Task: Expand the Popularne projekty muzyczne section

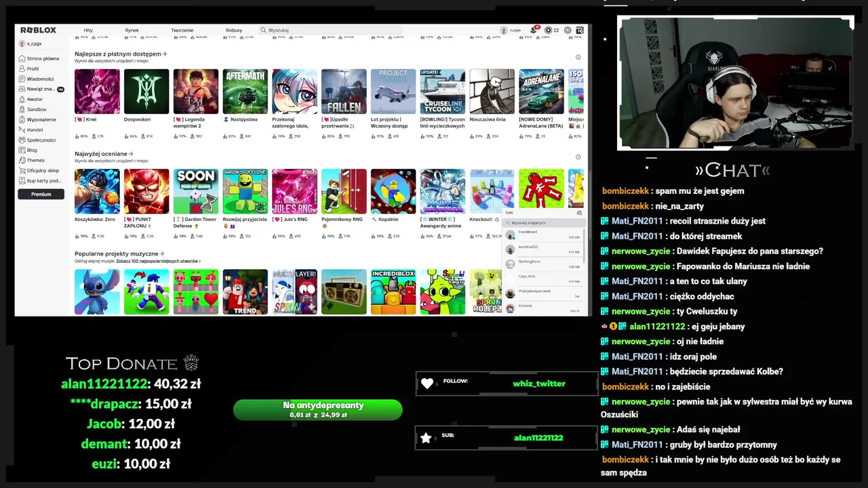Action: click(x=119, y=253)
